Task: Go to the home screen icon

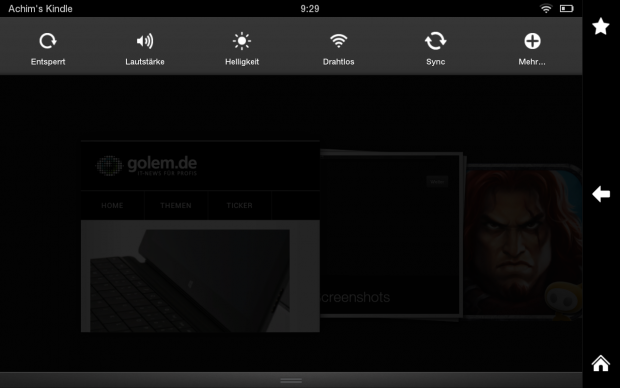Action: coord(601,363)
